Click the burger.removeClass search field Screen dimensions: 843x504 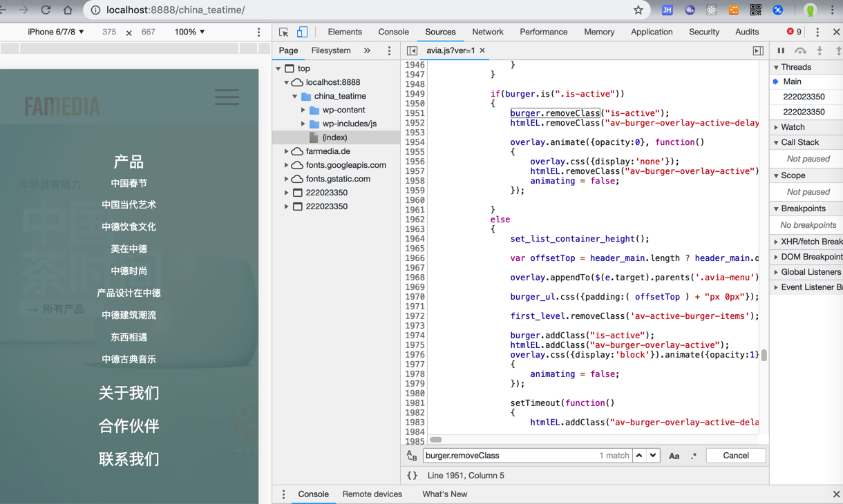tap(509, 456)
